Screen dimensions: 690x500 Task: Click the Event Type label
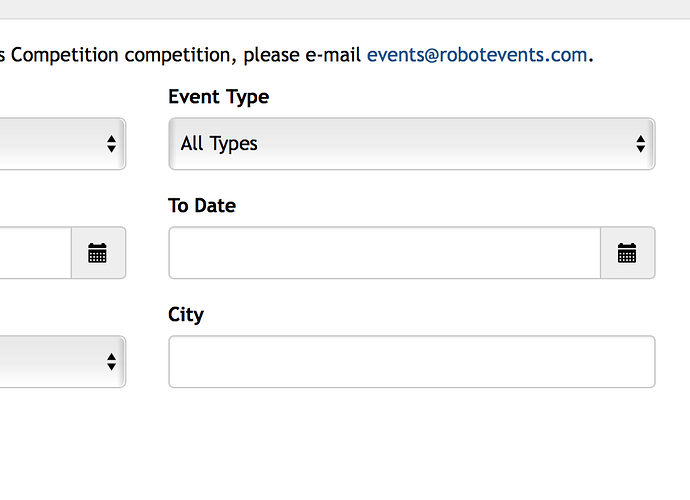click(218, 97)
